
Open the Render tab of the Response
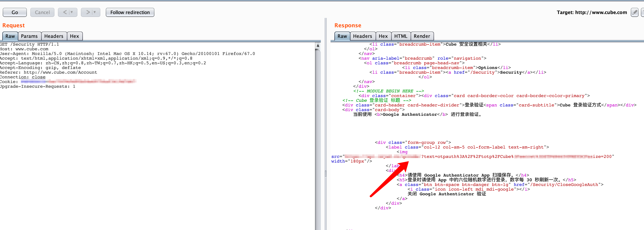click(x=422, y=36)
